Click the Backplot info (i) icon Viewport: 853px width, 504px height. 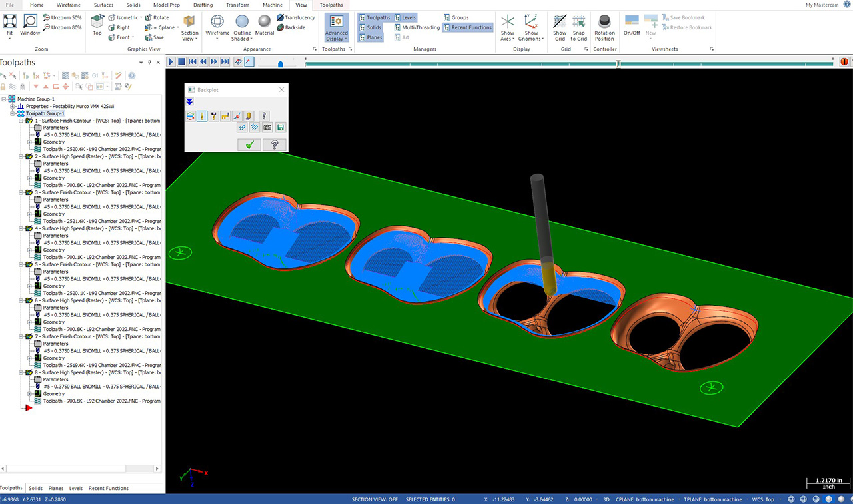coord(264,116)
